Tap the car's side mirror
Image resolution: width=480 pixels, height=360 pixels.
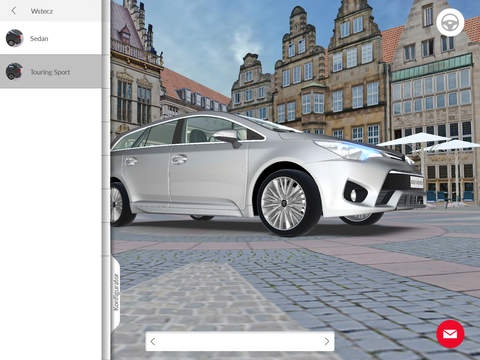tap(227, 137)
